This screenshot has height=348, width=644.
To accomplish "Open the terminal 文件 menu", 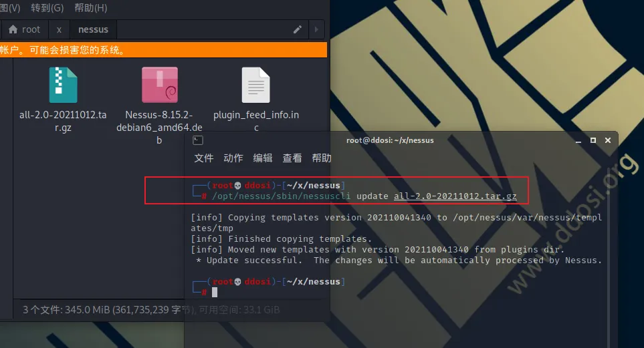I will click(x=204, y=158).
